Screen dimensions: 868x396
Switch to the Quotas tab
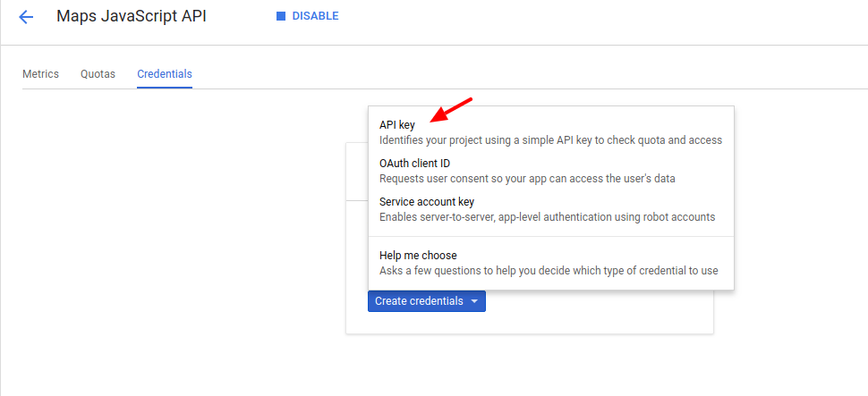coord(98,74)
